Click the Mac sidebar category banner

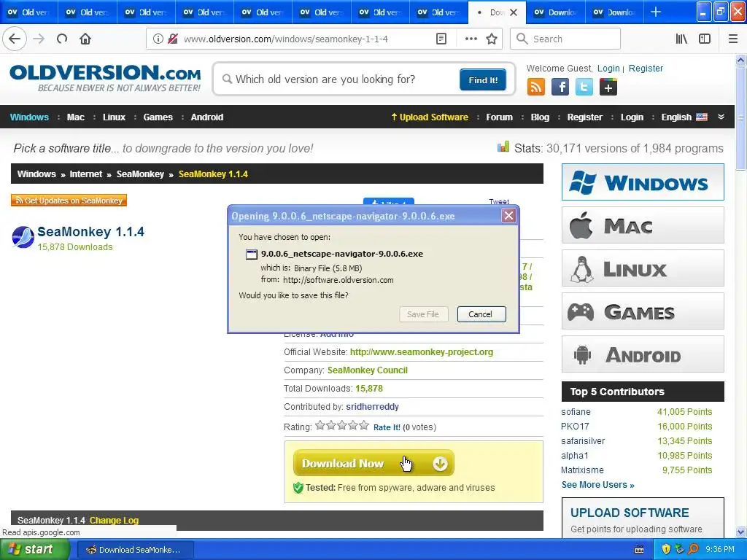(x=643, y=225)
